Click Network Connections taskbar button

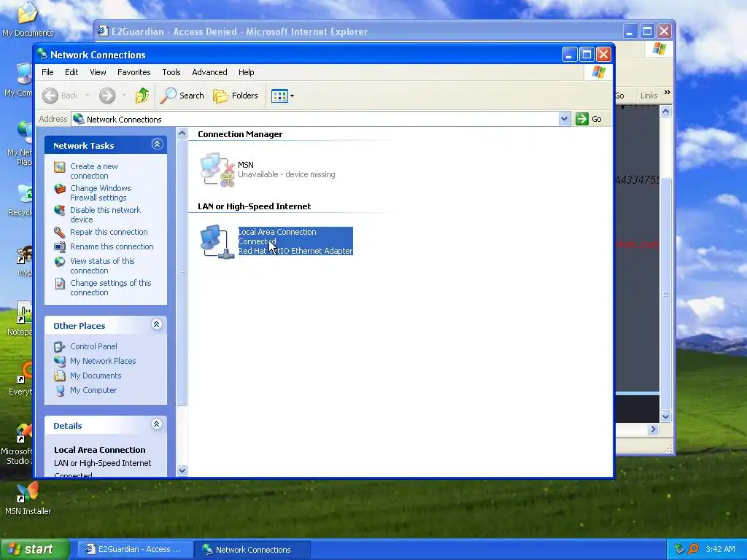252,550
